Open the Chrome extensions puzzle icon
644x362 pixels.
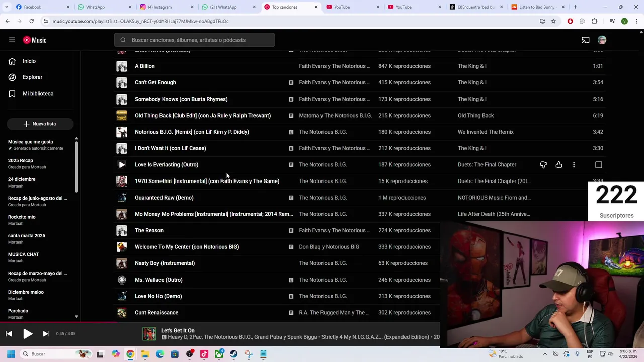[595, 21]
